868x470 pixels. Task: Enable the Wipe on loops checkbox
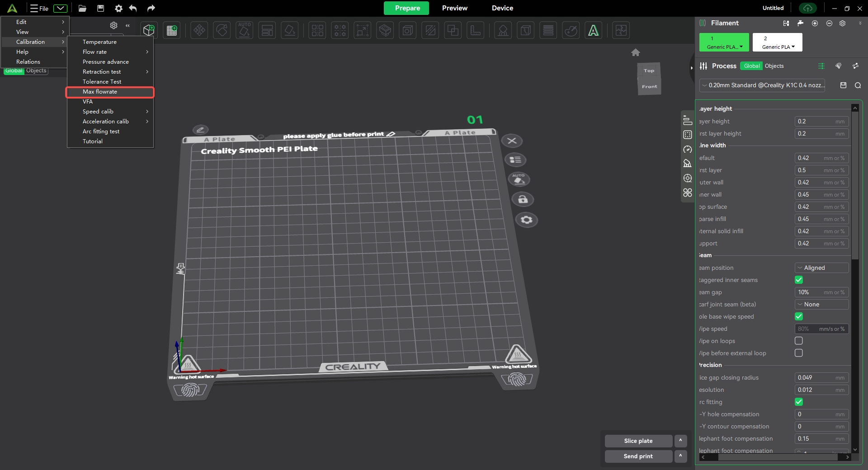click(799, 341)
